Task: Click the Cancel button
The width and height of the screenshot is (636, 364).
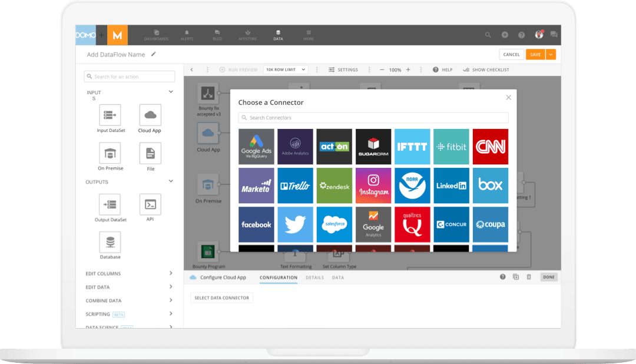Action: click(x=511, y=54)
